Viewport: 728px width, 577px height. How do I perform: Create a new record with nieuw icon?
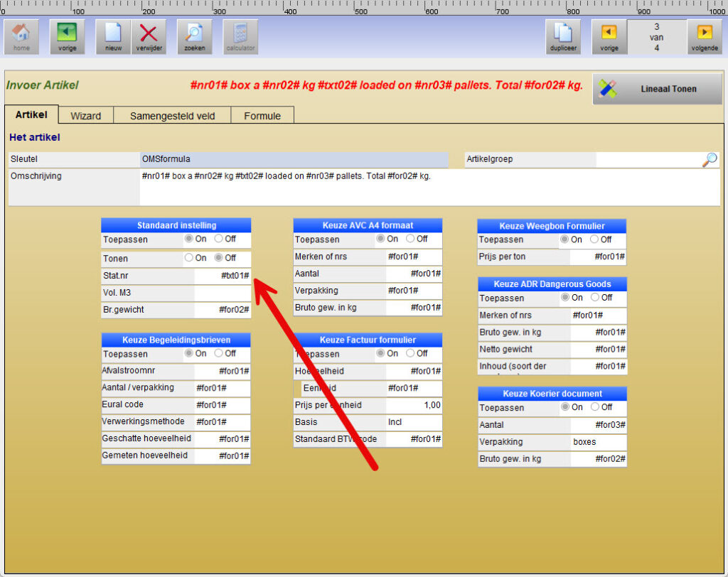tap(113, 37)
